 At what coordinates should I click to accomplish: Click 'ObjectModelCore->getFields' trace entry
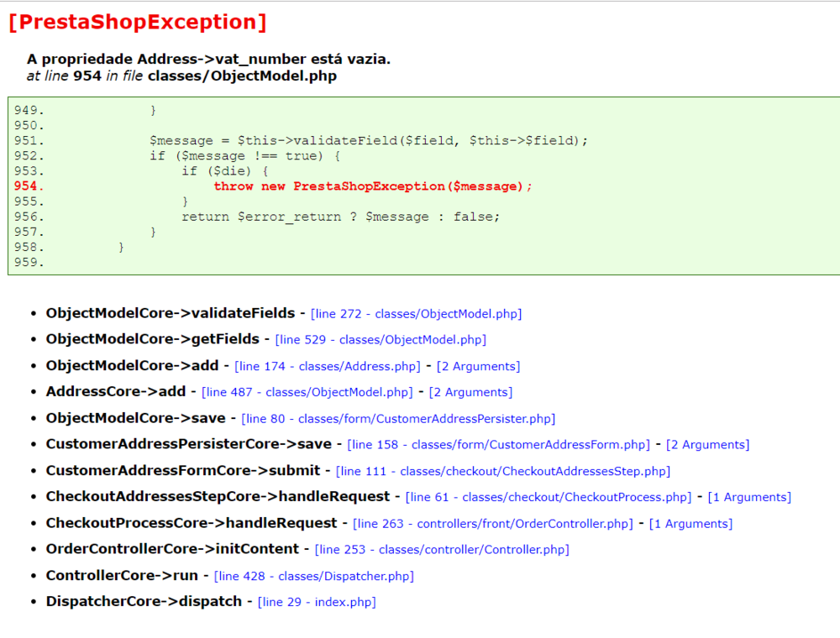(x=153, y=339)
